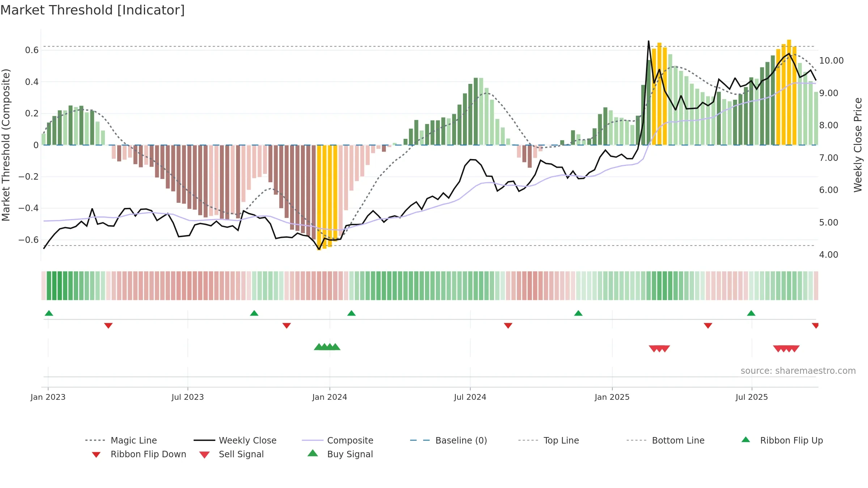Image resolution: width=868 pixels, height=488 pixels.
Task: Toggle Ribbon Flip Up legend entry
Action: click(x=782, y=440)
